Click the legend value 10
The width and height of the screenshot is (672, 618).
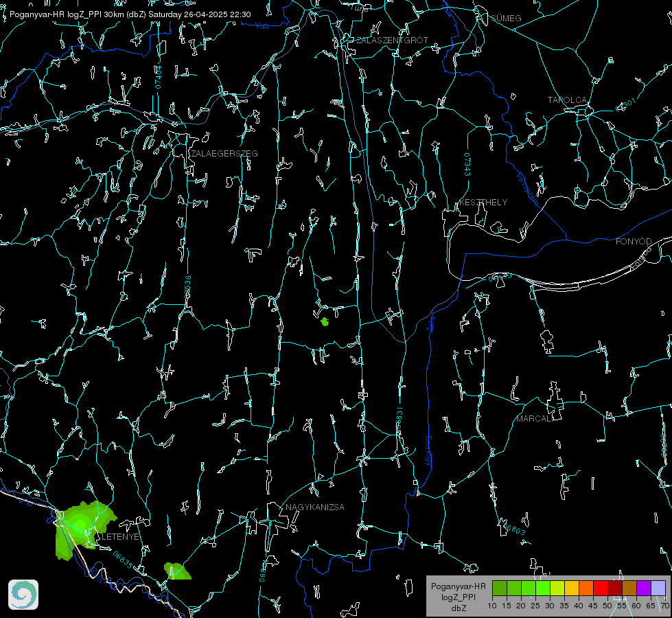pyautogui.click(x=492, y=606)
